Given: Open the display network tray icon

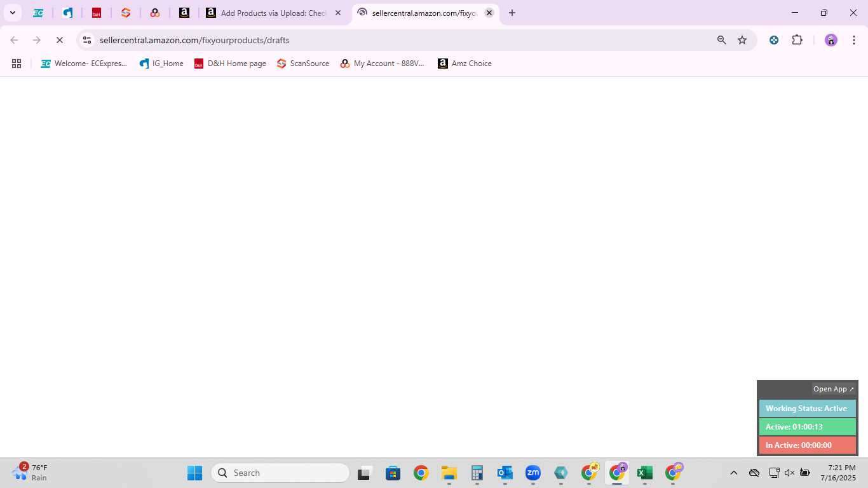Looking at the screenshot, I should click(x=774, y=473).
